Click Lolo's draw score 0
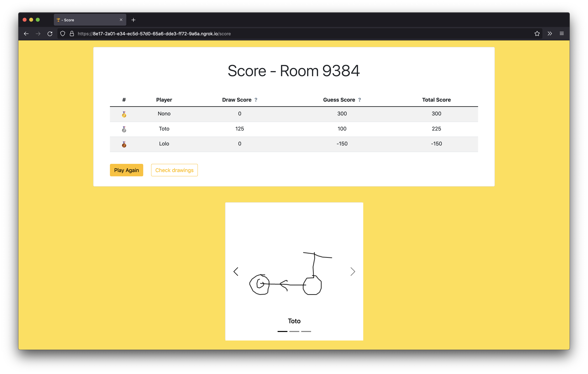The height and width of the screenshot is (374, 588). [x=240, y=144]
